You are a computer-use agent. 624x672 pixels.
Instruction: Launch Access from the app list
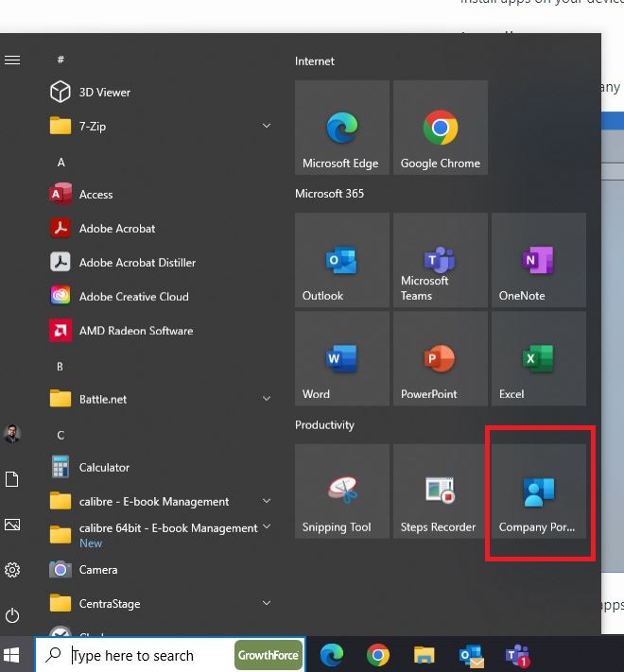pyautogui.click(x=161, y=194)
